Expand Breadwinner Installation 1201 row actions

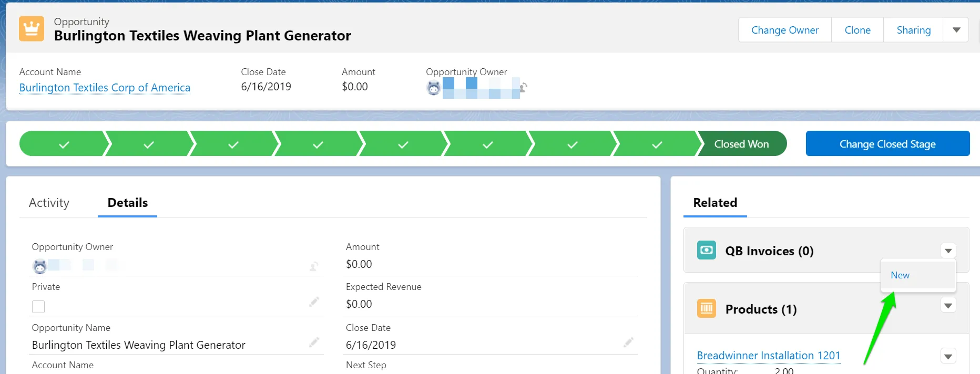tap(948, 356)
